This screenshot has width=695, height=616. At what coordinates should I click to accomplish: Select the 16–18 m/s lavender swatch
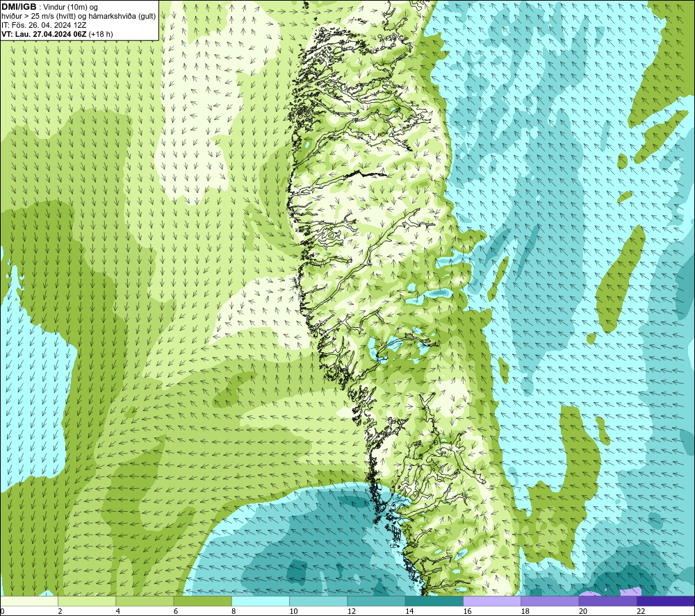(x=493, y=601)
